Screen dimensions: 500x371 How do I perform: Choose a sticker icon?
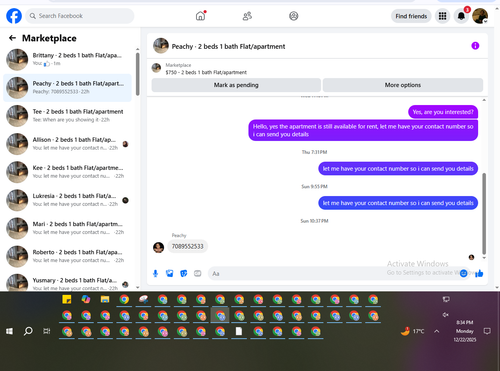[x=184, y=274]
